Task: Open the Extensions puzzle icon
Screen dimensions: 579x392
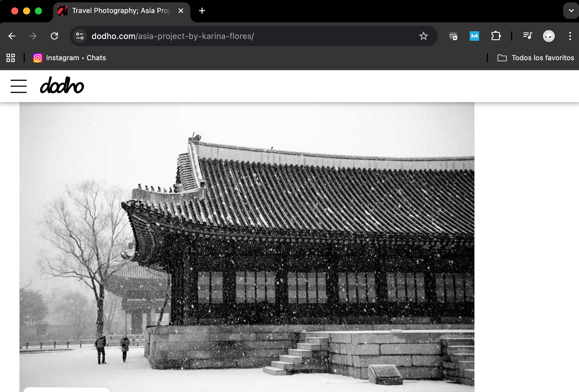Action: coord(496,36)
